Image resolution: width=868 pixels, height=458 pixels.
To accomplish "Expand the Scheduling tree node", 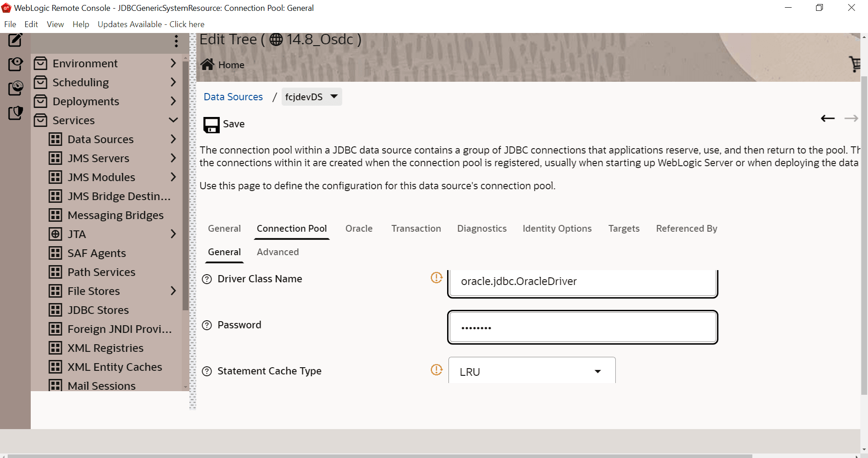I will (x=173, y=82).
